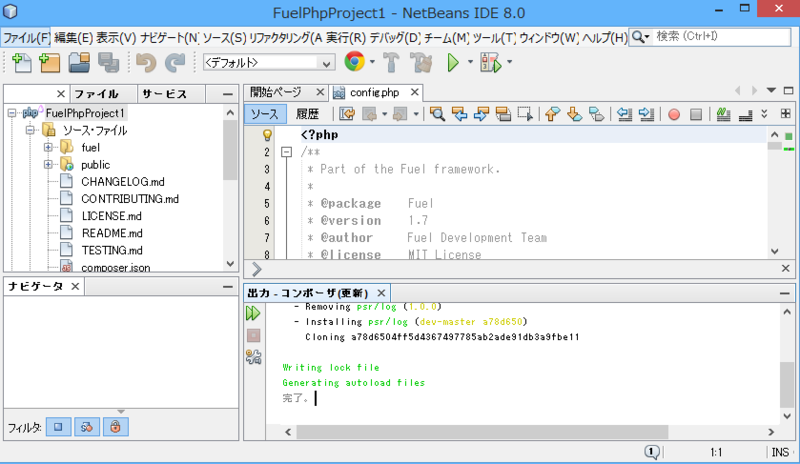Click the light bulb hint on line 1
The height and width of the screenshot is (464, 800).
coord(267,135)
